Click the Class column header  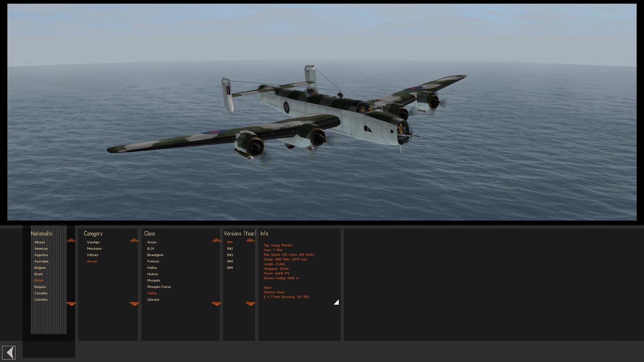[149, 234]
